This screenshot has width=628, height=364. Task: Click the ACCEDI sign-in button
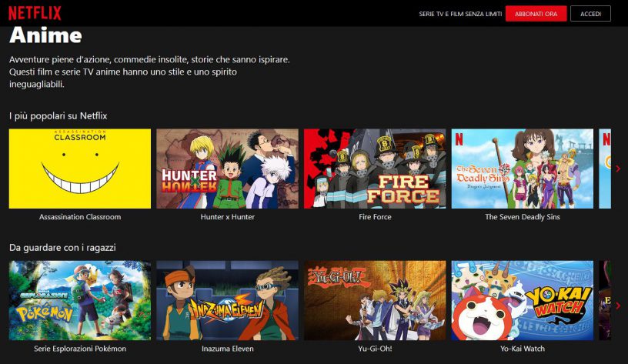click(x=590, y=14)
